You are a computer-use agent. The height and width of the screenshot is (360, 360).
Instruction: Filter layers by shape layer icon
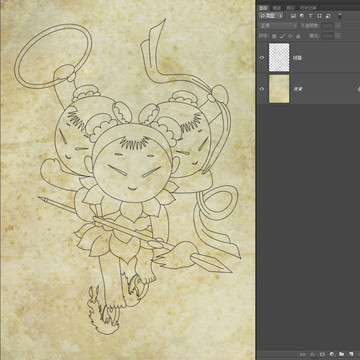(x=319, y=16)
